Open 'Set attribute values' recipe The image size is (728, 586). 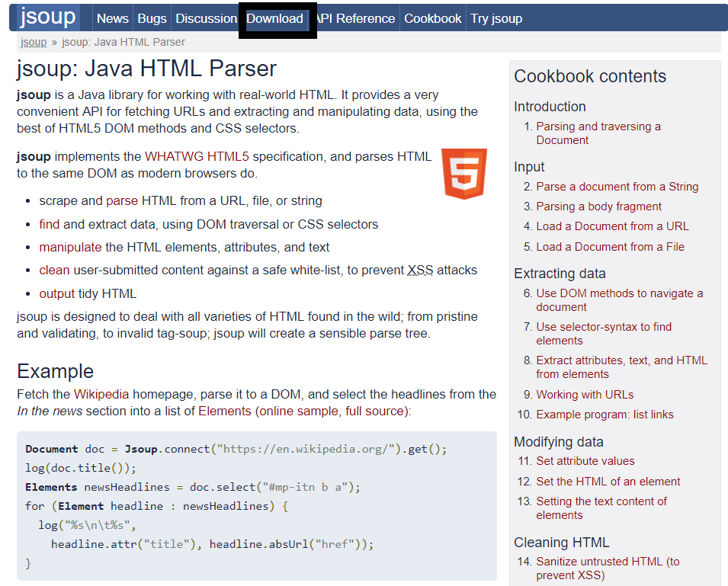(x=585, y=461)
